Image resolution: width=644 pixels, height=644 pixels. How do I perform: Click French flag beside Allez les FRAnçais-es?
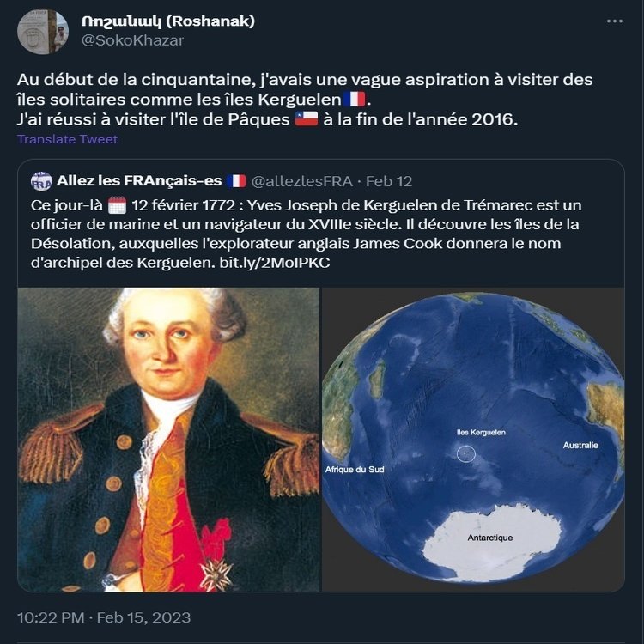[x=237, y=181]
